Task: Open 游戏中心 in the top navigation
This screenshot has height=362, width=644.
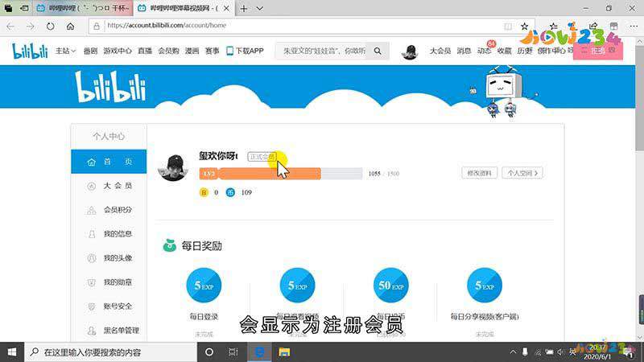Action: pyautogui.click(x=118, y=51)
